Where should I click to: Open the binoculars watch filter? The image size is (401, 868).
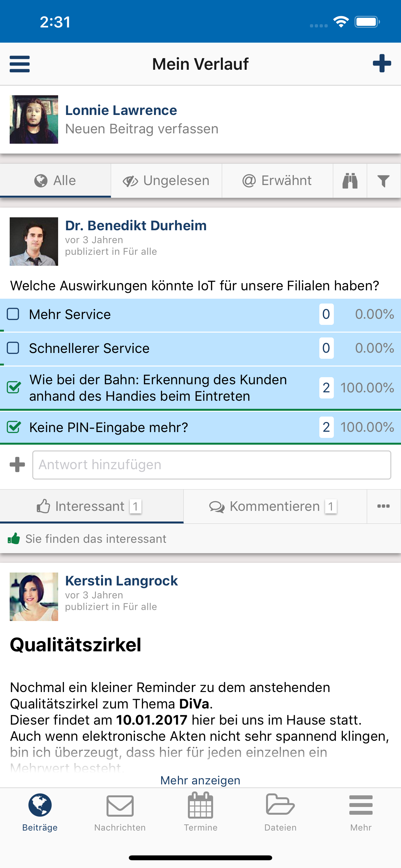pyautogui.click(x=350, y=181)
